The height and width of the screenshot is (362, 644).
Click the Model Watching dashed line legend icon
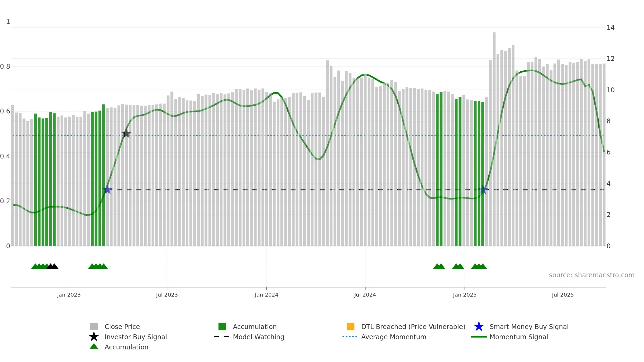(221, 337)
